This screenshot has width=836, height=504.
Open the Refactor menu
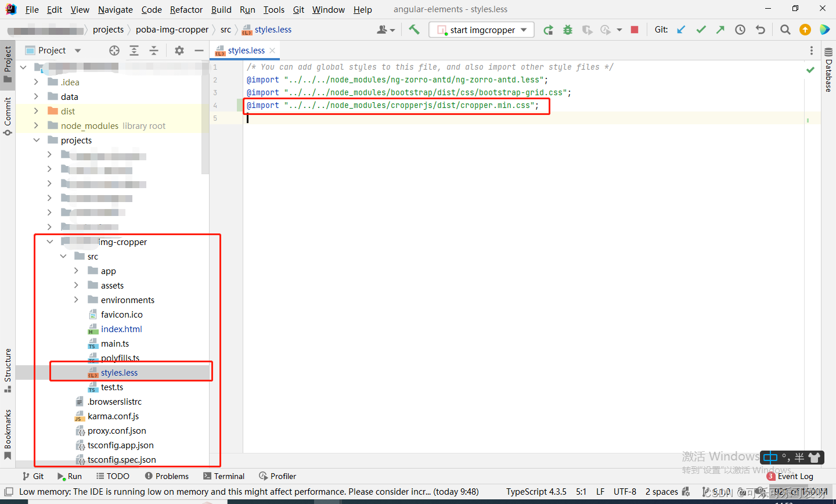pos(186,9)
